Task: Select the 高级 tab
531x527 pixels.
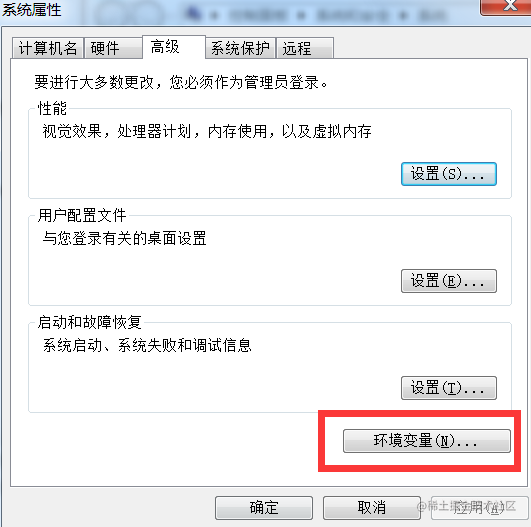Action: [174, 47]
